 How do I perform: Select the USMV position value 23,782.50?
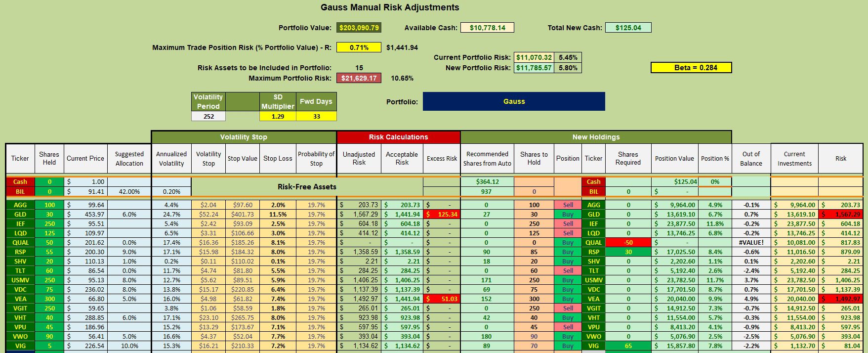(675, 280)
